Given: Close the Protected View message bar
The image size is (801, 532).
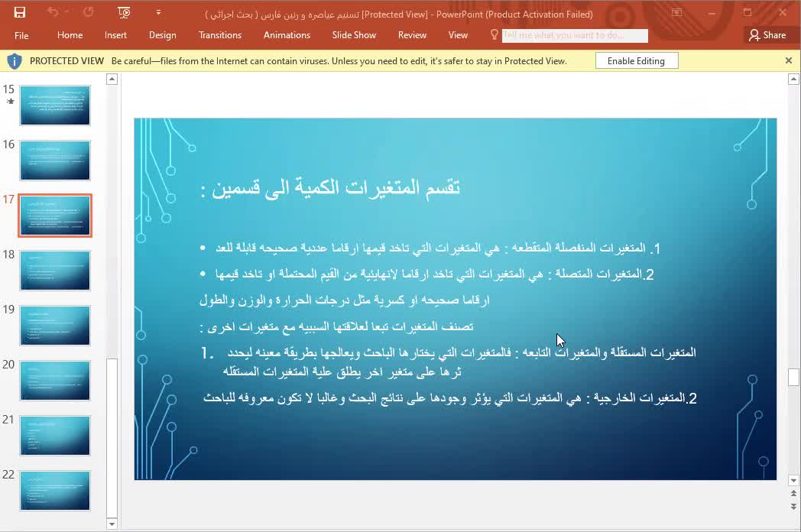Looking at the screenshot, I should click(789, 61).
